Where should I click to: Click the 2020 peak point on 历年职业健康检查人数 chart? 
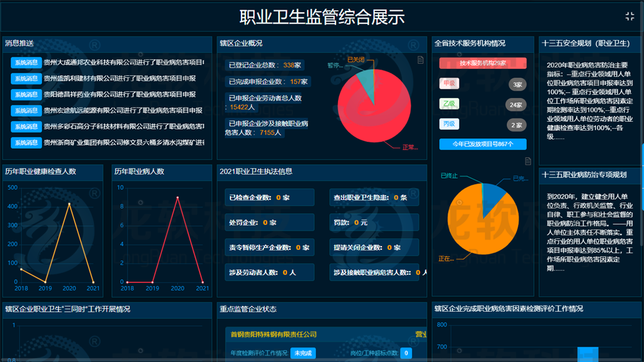[x=69, y=204]
